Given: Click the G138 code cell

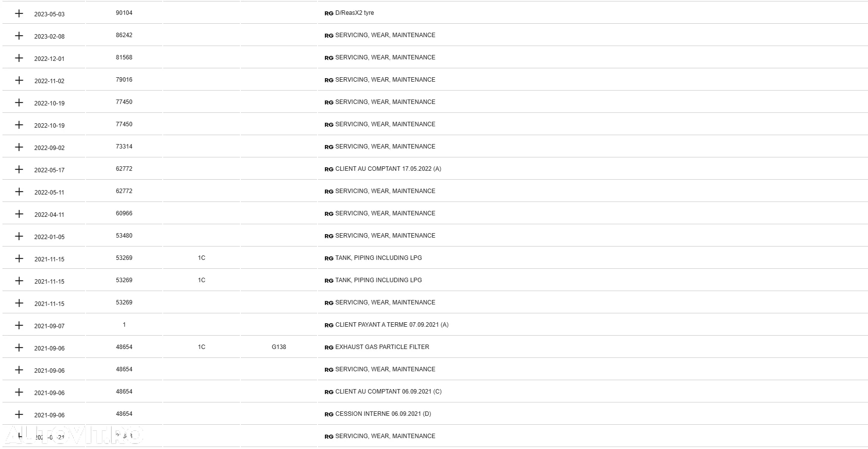Looking at the screenshot, I should click(x=279, y=347).
